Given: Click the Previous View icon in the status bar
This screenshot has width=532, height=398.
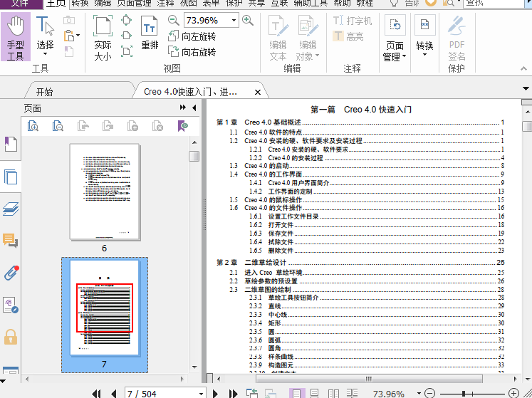Looking at the screenshot, I should coord(252,394).
